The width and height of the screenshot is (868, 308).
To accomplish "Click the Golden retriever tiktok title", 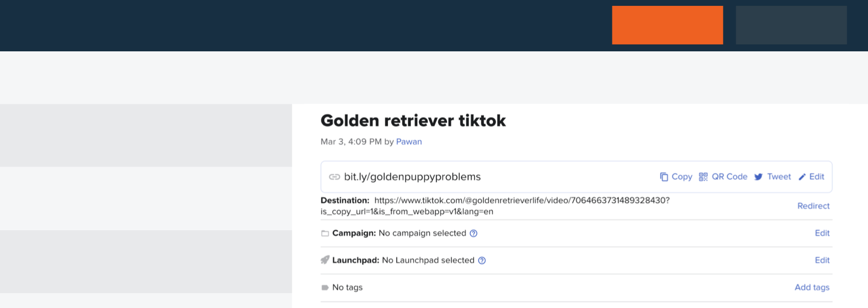I will coord(413,121).
